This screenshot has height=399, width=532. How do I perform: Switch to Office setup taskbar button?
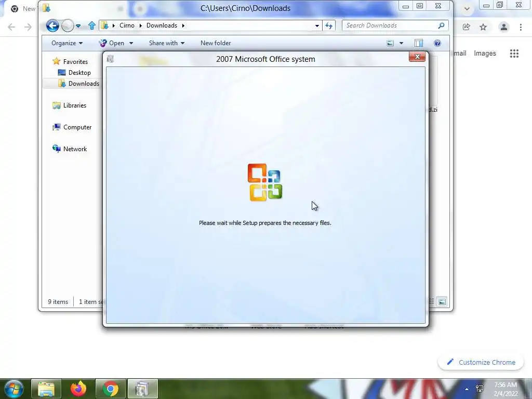click(142, 389)
